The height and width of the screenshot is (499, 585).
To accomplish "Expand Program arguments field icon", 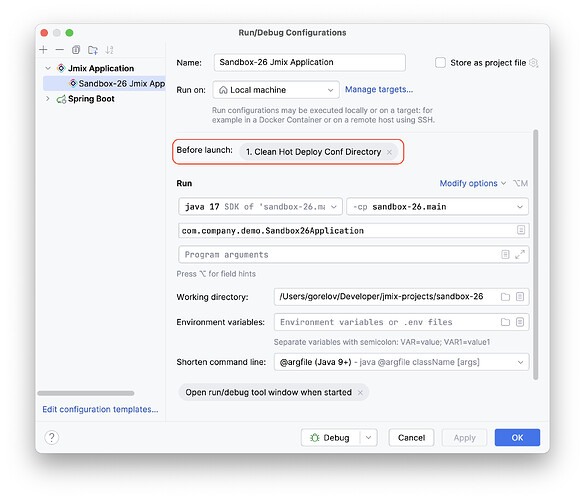I will (x=520, y=255).
